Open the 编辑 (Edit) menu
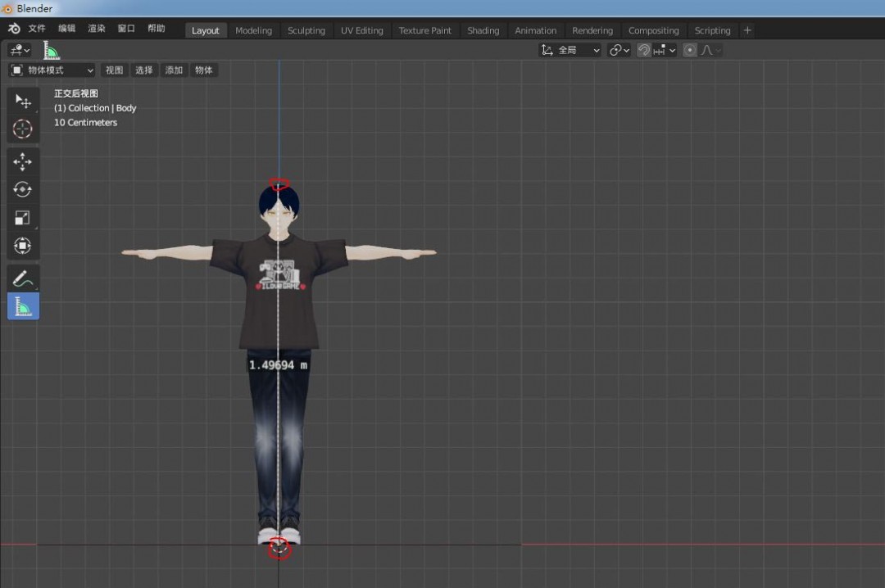This screenshot has height=588, width=885. click(66, 29)
